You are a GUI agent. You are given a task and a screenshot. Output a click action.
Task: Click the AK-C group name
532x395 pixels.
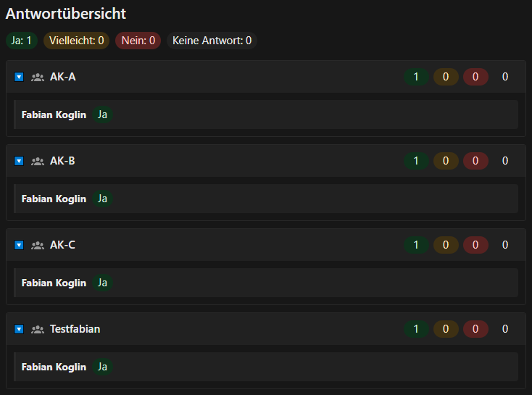(62, 245)
